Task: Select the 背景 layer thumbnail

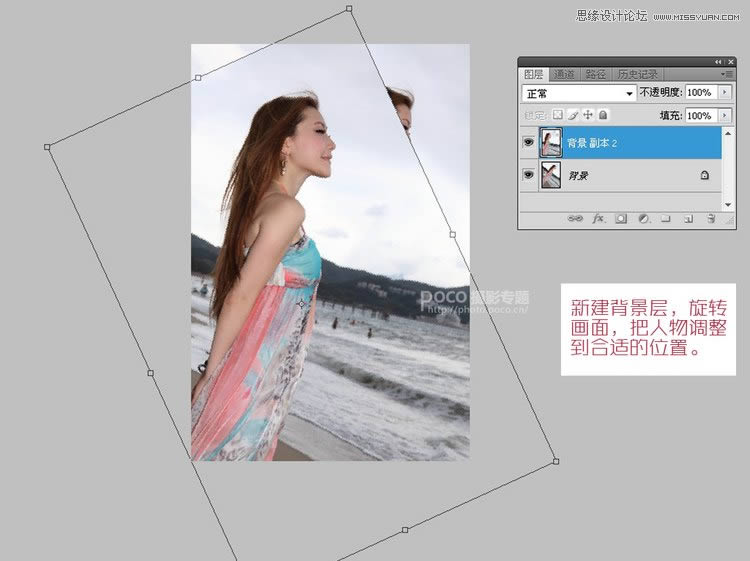Action: point(551,175)
